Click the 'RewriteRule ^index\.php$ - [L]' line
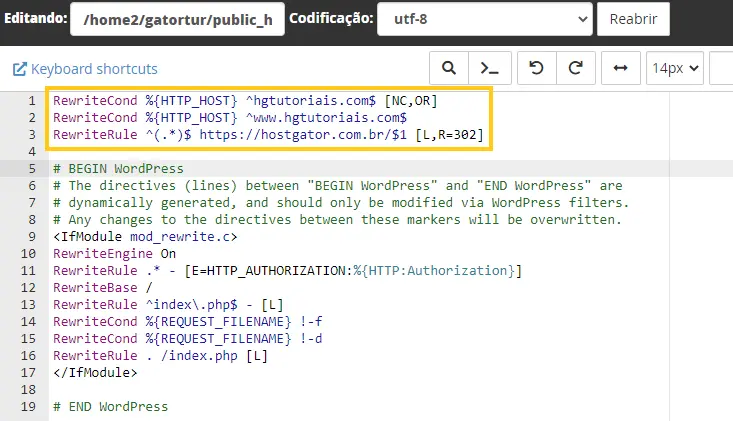Viewport: 733px width, 421px height. point(168,305)
